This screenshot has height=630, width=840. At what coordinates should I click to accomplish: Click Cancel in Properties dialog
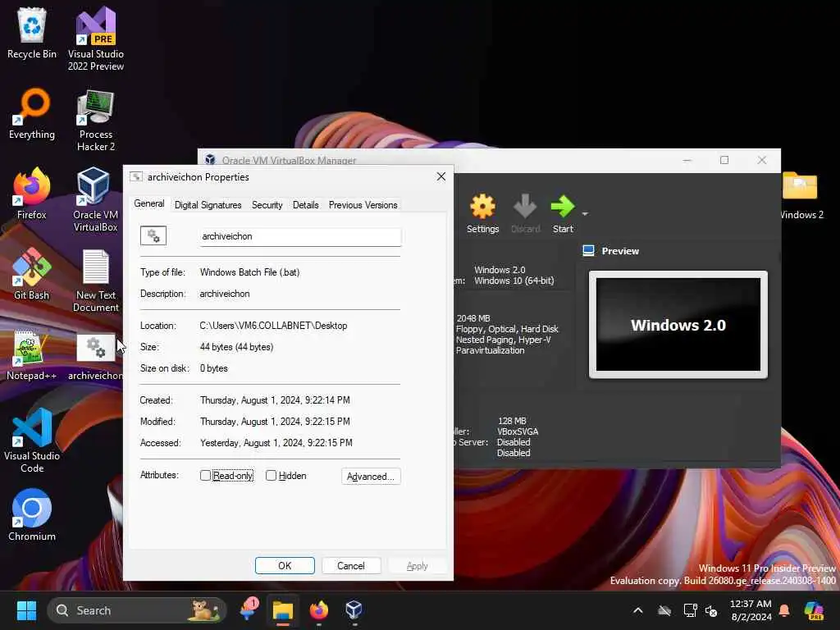coord(351,566)
